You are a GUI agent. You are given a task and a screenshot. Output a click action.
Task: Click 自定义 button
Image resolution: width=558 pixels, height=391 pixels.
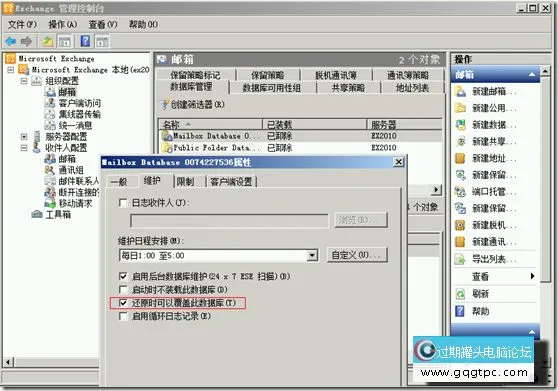[357, 255]
